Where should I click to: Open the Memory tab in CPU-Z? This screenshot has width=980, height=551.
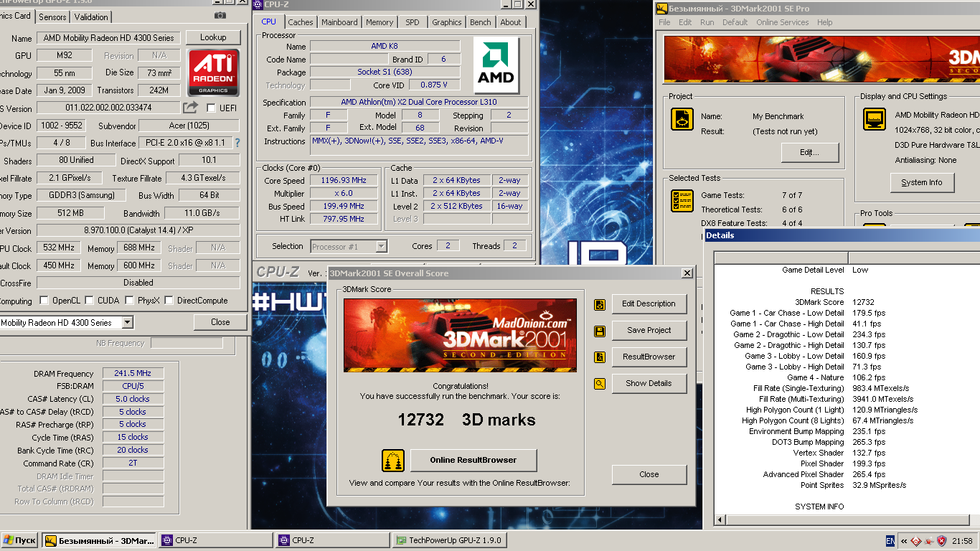click(x=380, y=22)
